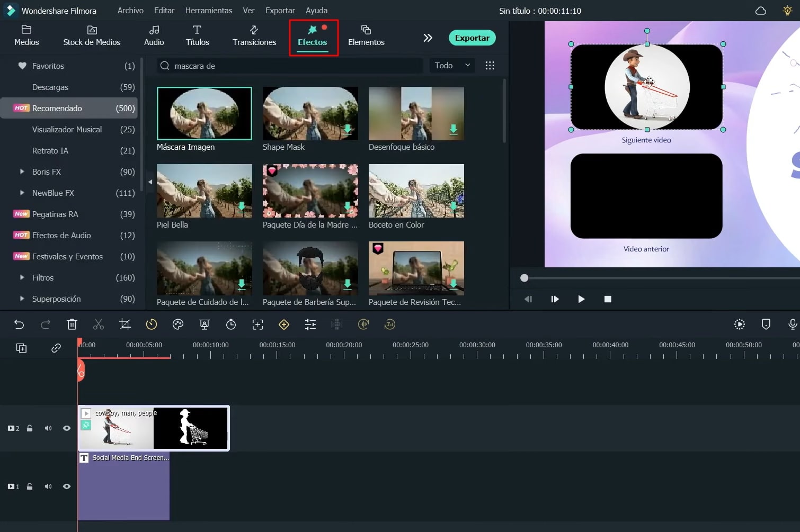Click the auto ripple link icon

tap(56, 348)
